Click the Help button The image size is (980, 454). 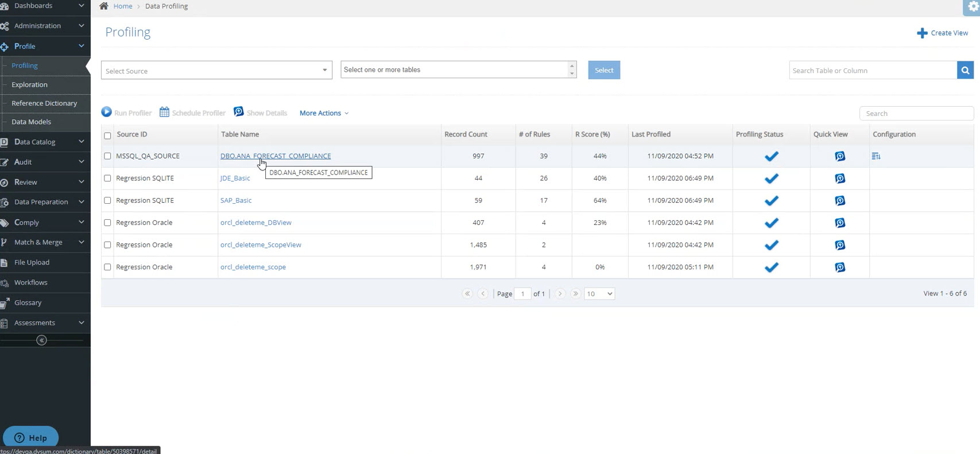pyautogui.click(x=30, y=437)
